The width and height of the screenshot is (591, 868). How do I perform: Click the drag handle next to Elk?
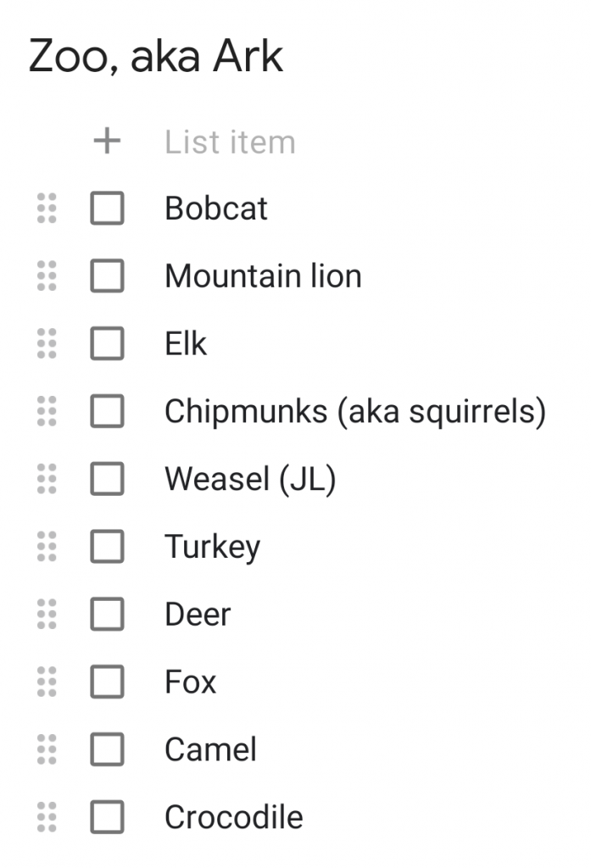(47, 344)
